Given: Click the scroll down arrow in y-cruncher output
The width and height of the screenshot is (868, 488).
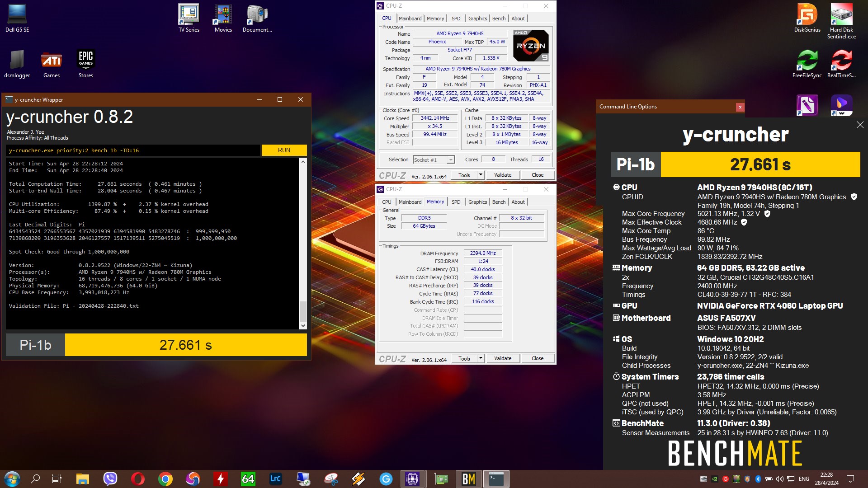Looking at the screenshot, I should 303,325.
